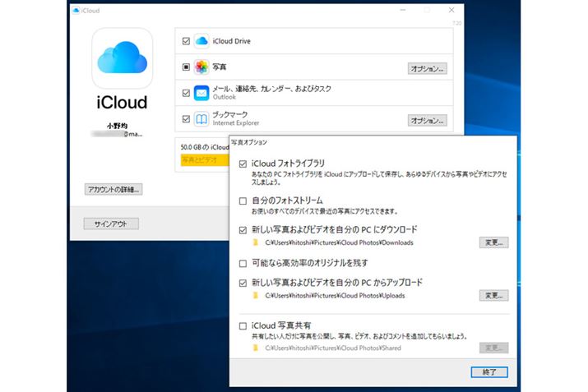
Task: Click the Internet Explorer subtitle text
Action: click(x=236, y=123)
